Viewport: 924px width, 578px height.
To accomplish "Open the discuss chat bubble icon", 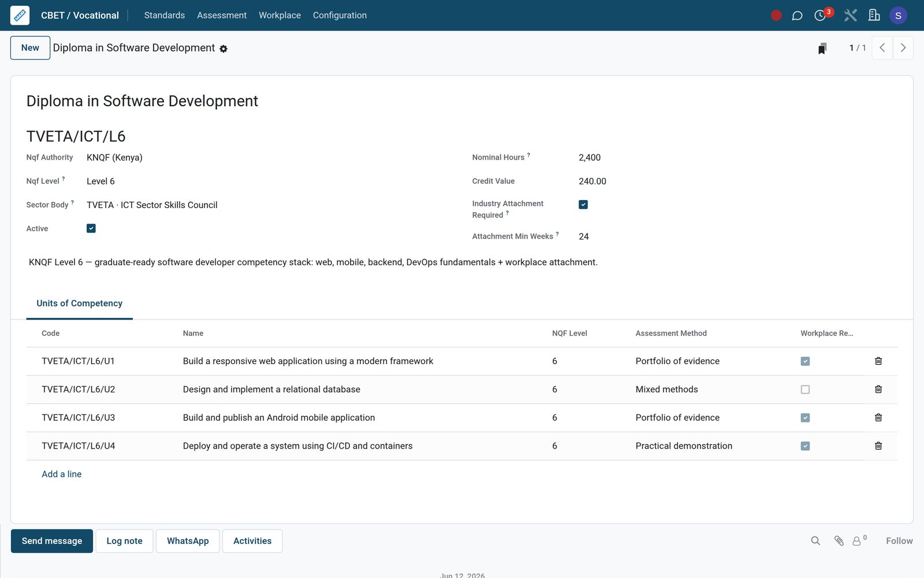I will pos(797,16).
